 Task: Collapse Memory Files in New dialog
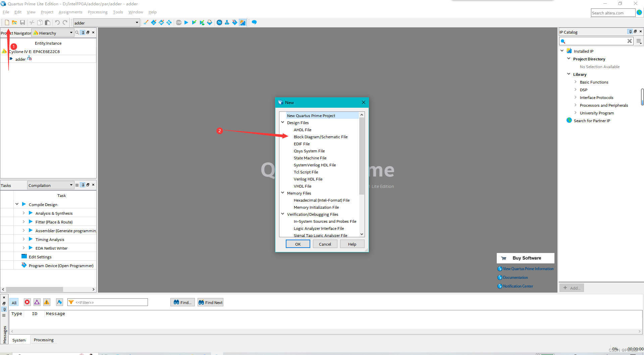(283, 193)
